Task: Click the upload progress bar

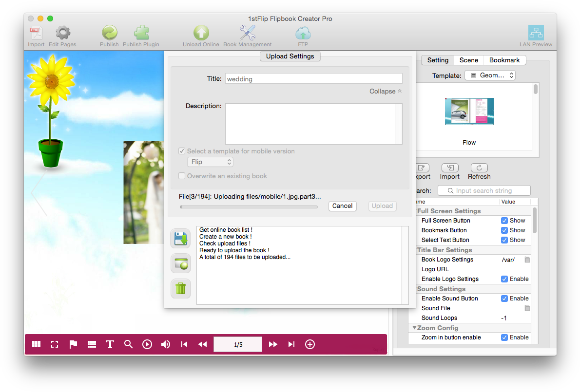Action: click(249, 207)
